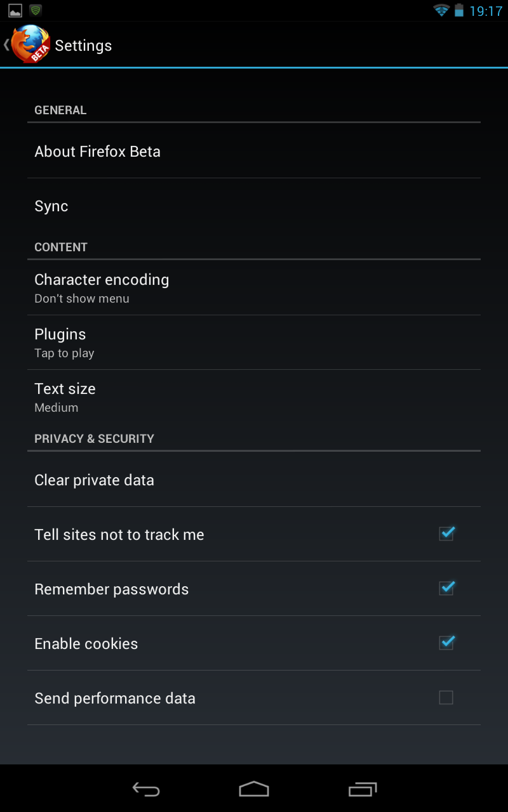Uncheck the Remember passwords checkbox

pos(446,589)
